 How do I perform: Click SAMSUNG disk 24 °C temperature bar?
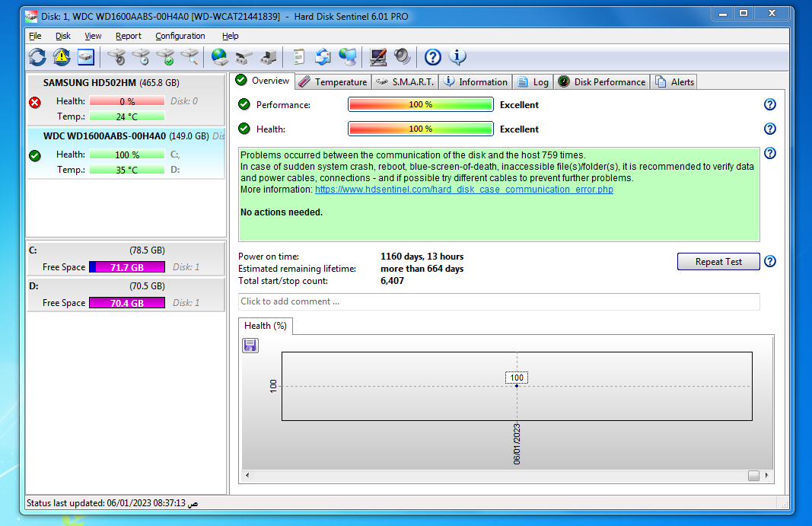[x=127, y=116]
